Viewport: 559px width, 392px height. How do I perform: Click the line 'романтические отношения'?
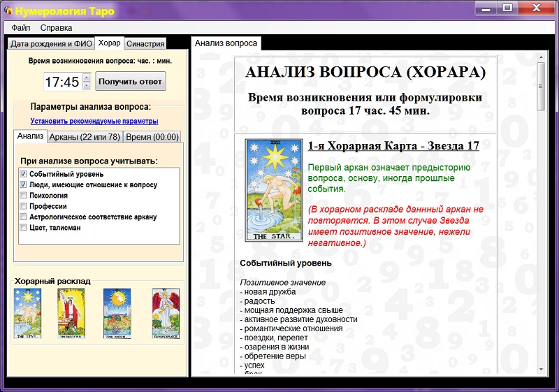(x=291, y=328)
